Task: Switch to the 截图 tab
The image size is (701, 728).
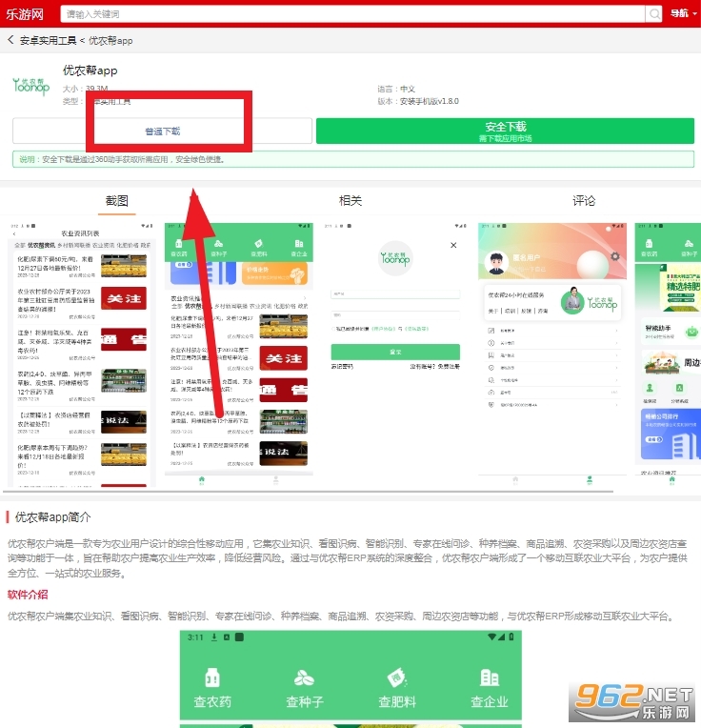Action: [x=117, y=201]
